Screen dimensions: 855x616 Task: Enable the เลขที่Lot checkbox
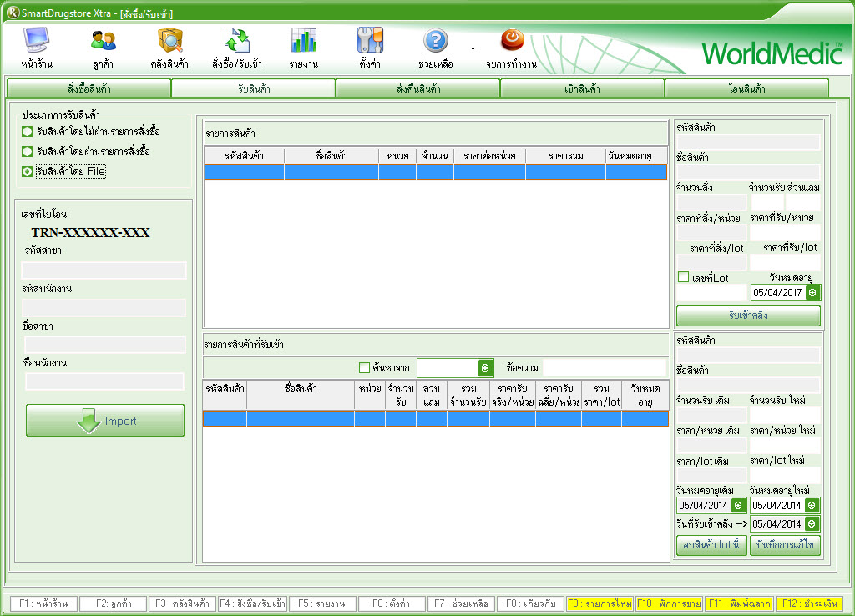(683, 277)
